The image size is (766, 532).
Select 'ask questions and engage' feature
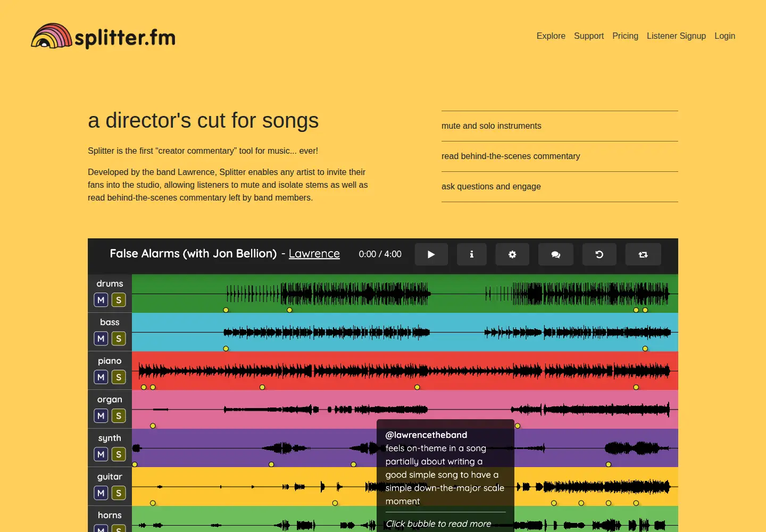point(560,187)
